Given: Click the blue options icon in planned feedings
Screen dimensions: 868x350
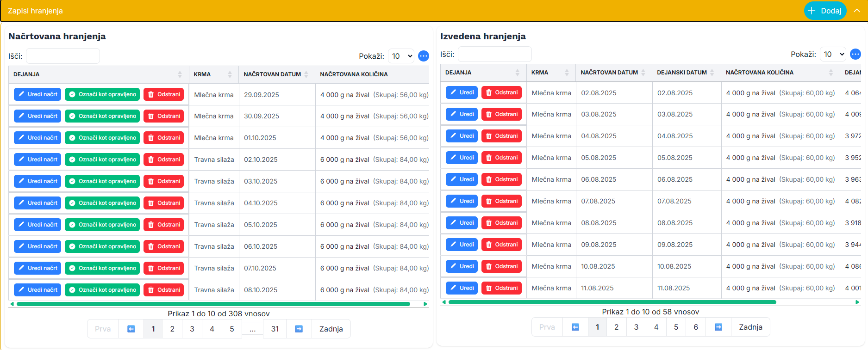Looking at the screenshot, I should pos(423,56).
